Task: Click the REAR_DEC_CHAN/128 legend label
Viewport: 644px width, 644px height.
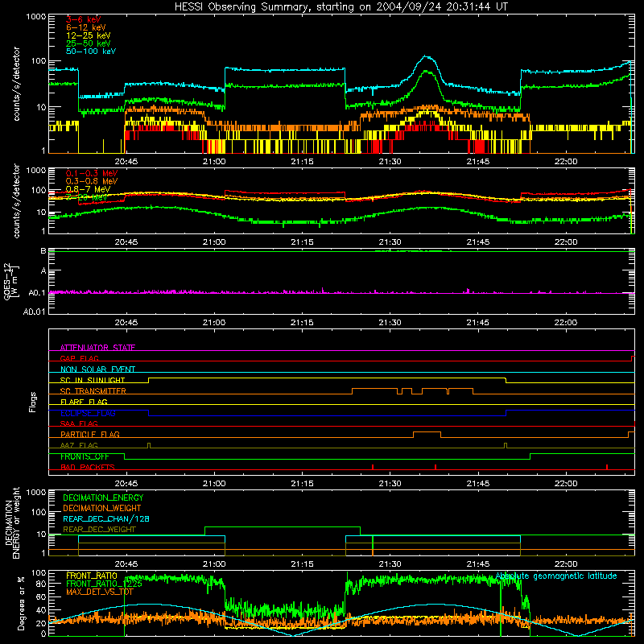Action: (x=106, y=518)
